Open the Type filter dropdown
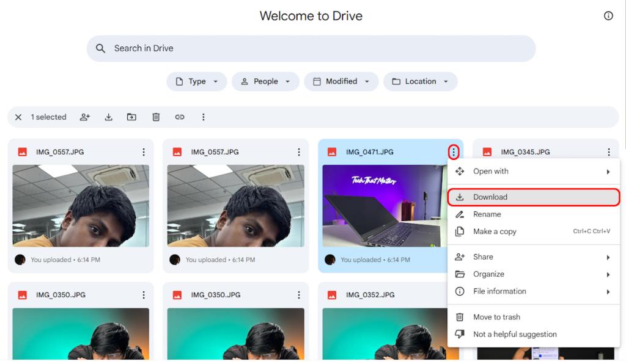 click(x=197, y=81)
